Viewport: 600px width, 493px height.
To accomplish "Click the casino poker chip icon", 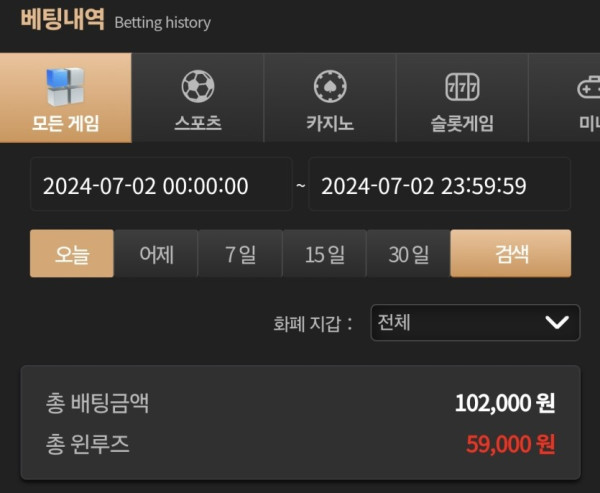I will 330,86.
